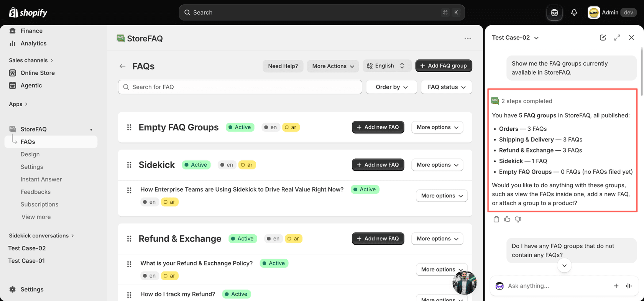
Task: Open the Test Case-01 conversation
Action: coord(26,261)
